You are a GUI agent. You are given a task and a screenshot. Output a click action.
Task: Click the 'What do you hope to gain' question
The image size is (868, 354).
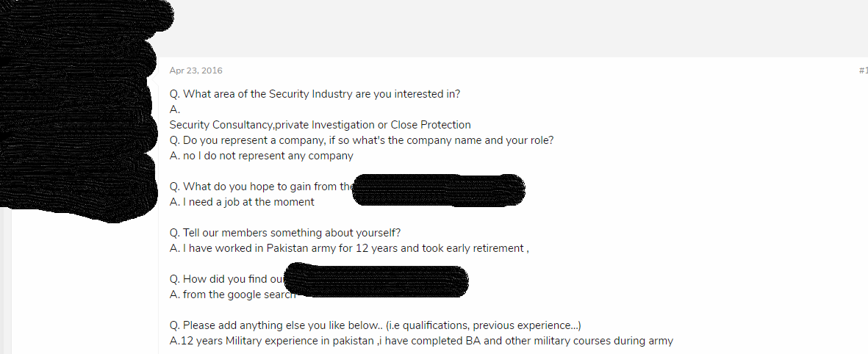260,187
